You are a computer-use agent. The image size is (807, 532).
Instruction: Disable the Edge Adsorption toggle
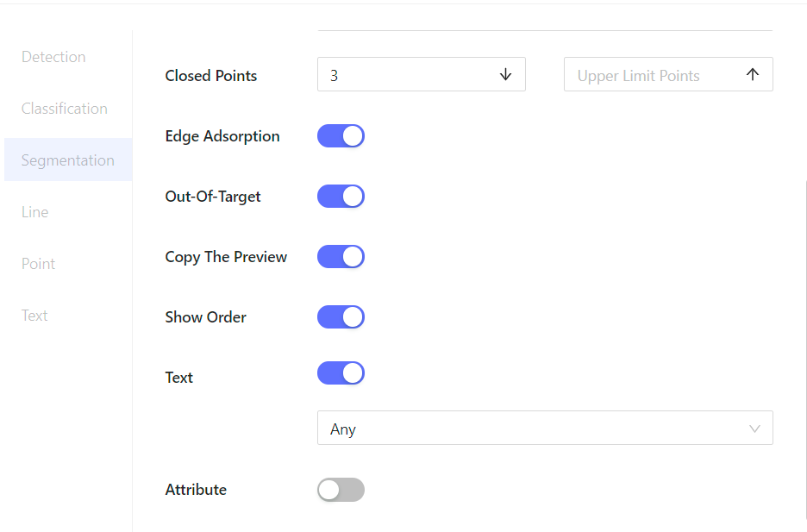click(341, 135)
